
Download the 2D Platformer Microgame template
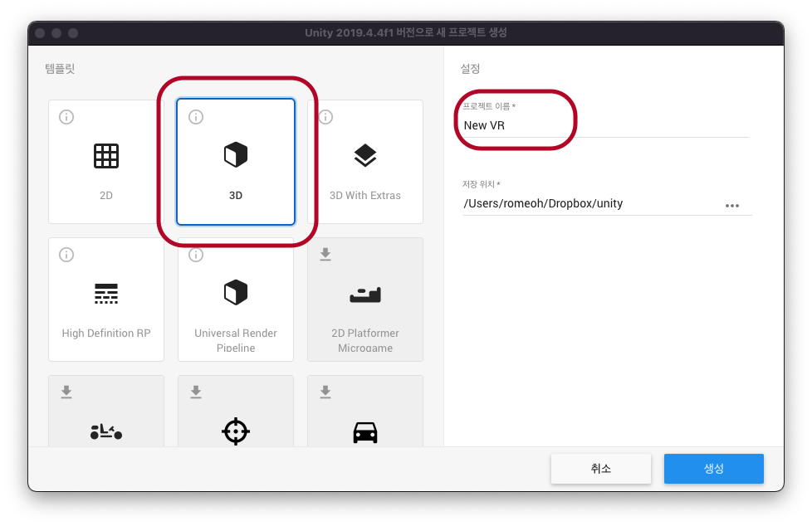coord(325,254)
